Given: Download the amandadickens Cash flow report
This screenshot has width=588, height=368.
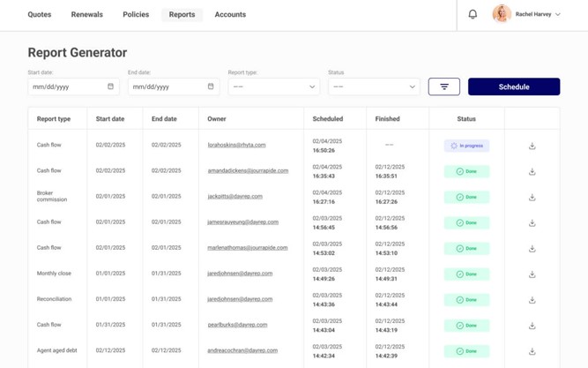Looking at the screenshot, I should tap(532, 171).
